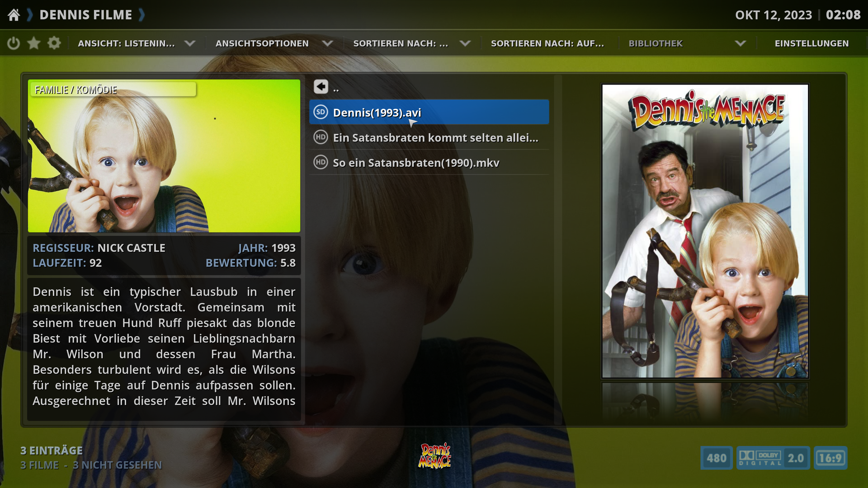The height and width of the screenshot is (488, 868).
Task: Click HD badge of So ein Satansbraten(1990).mkv
Action: (321, 162)
